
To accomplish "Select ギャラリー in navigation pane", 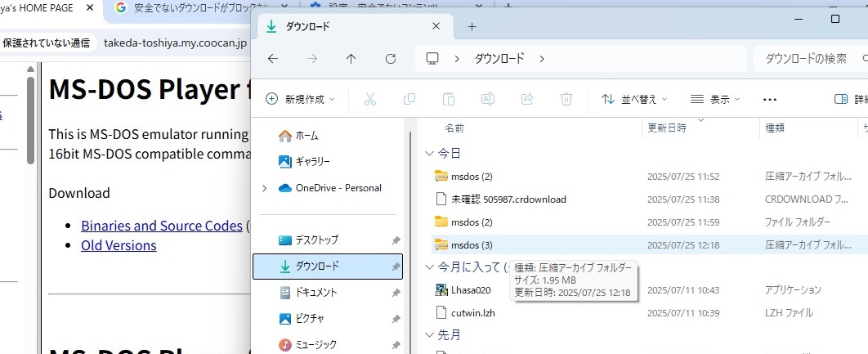I will pos(304,162).
